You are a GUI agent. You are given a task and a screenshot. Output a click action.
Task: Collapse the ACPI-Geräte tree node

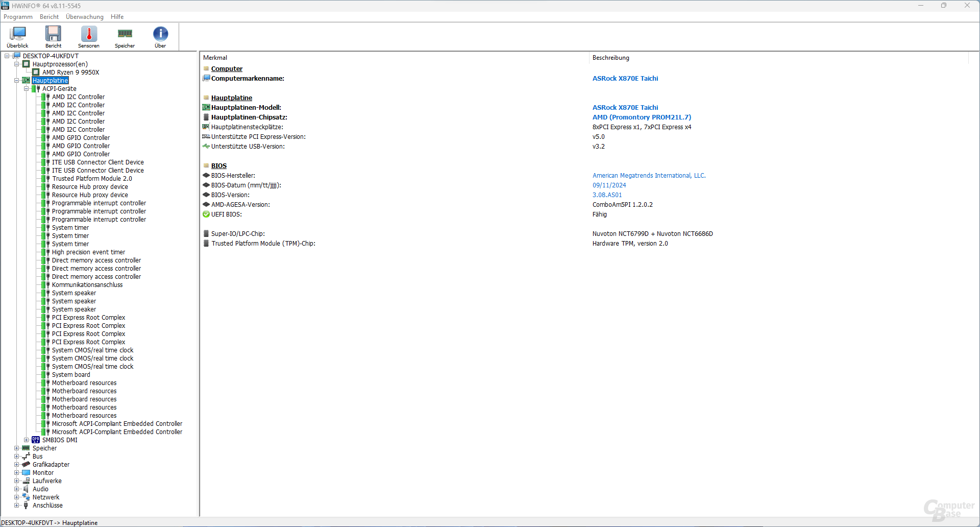27,88
